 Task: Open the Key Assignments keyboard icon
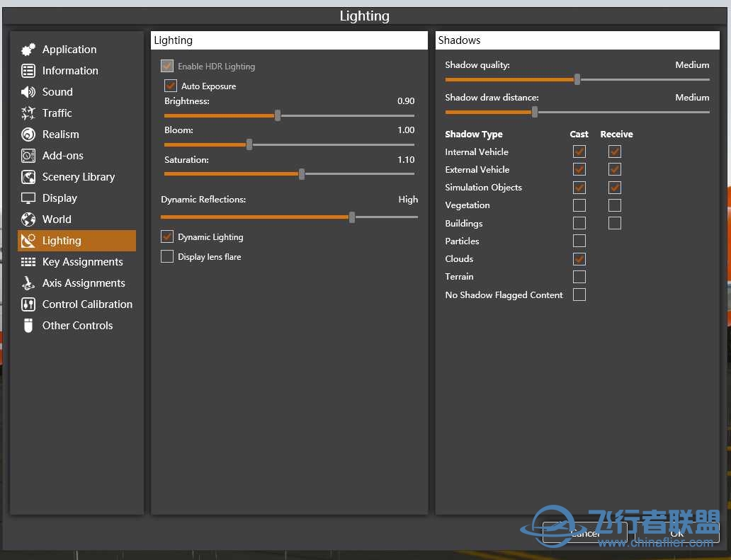[x=28, y=262]
